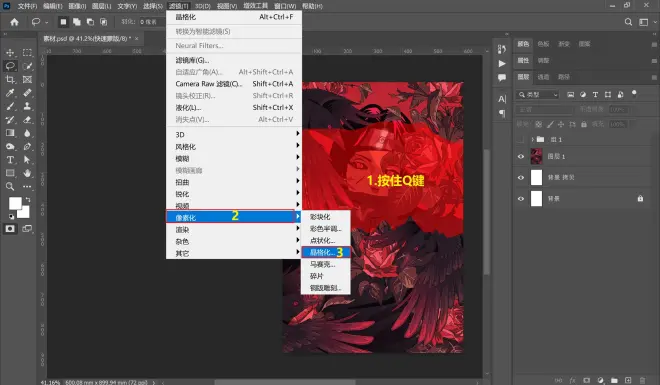Expand the 扭曲 filter submenu
The image size is (660, 385).
pyautogui.click(x=233, y=182)
